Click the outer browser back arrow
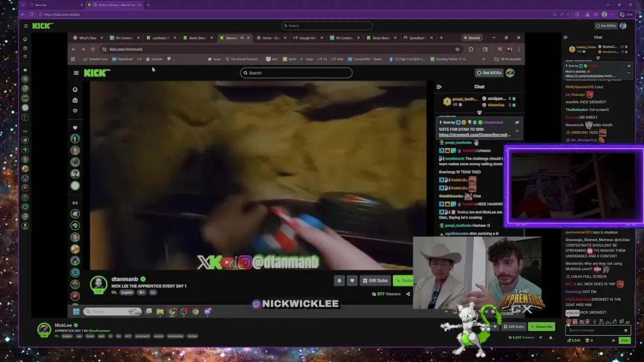Viewport: 644px width, 362px height. coord(23,15)
